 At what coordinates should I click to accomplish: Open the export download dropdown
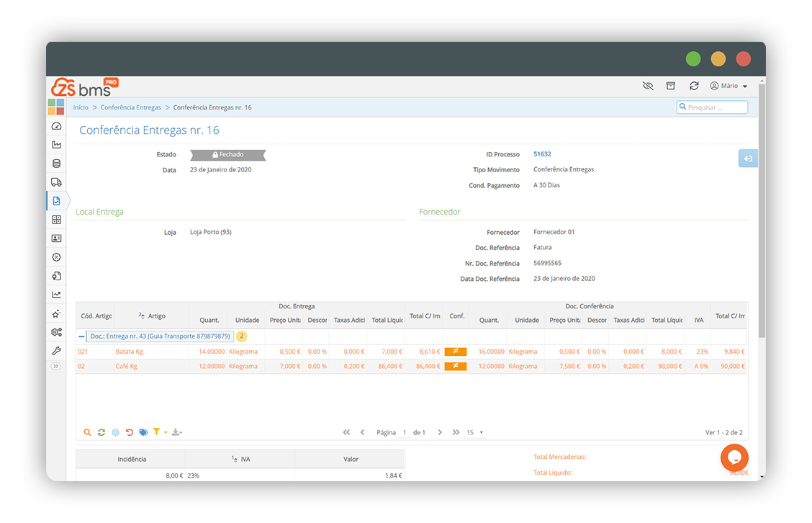pos(176,432)
